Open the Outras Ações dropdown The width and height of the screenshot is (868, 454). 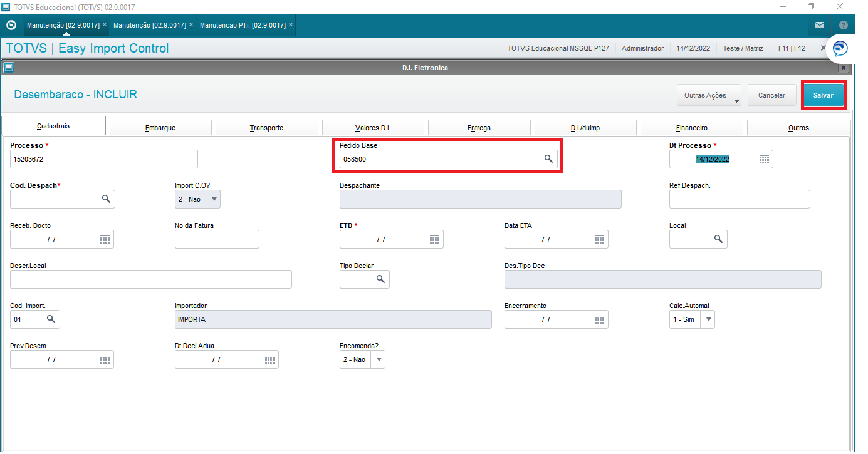(709, 95)
